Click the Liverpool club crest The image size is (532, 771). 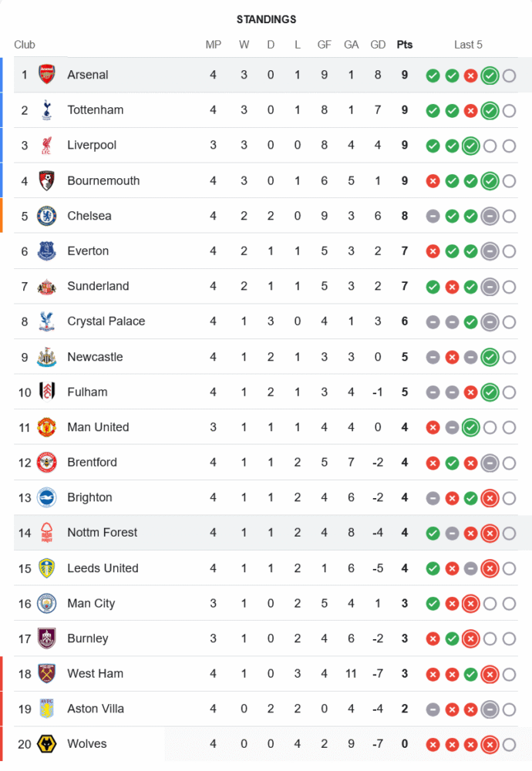click(47, 146)
